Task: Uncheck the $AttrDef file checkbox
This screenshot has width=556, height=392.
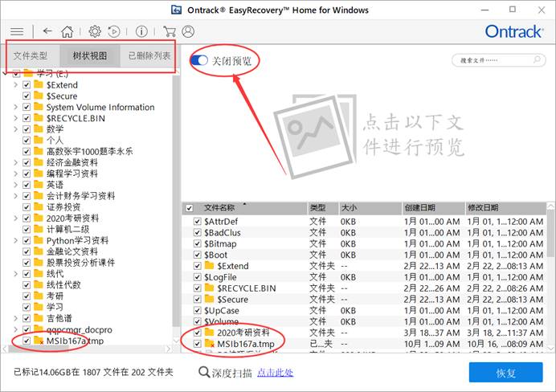Action: click(198, 222)
